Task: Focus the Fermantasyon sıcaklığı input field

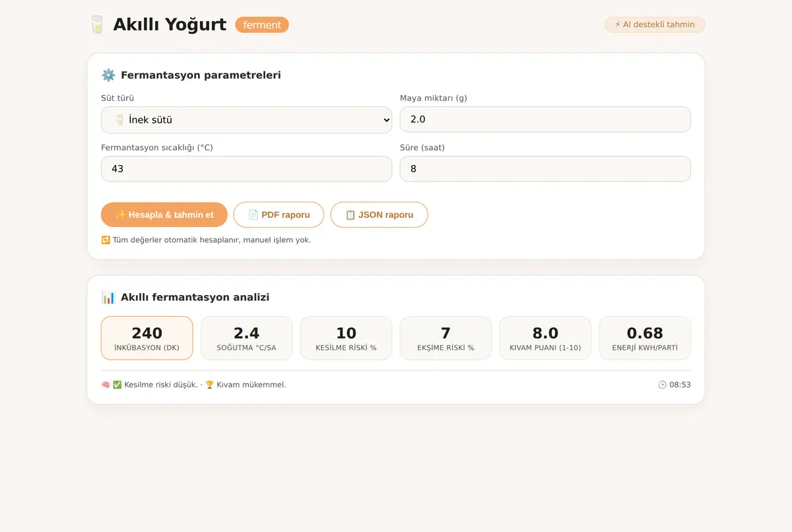Action: click(246, 169)
